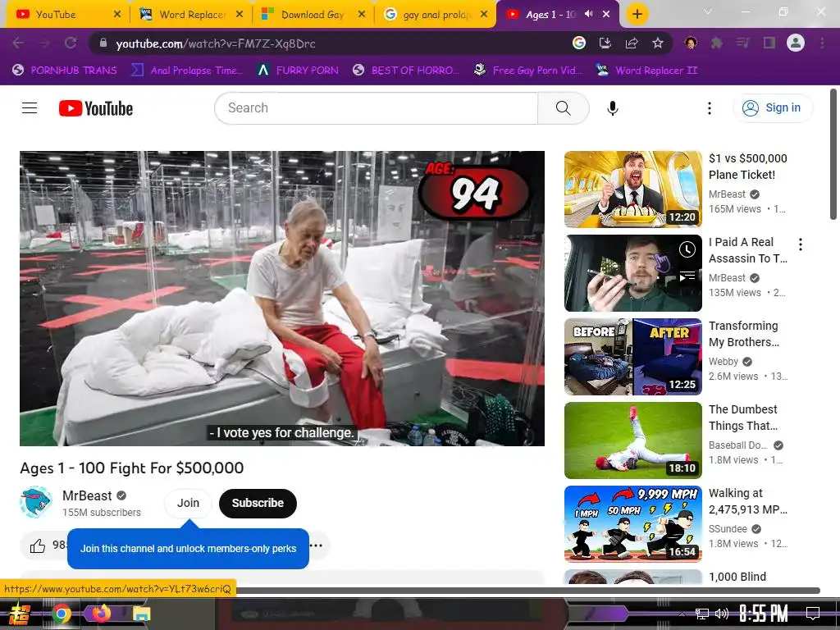Open File Explorer from the taskbar
The width and height of the screenshot is (840, 630).
(141, 614)
